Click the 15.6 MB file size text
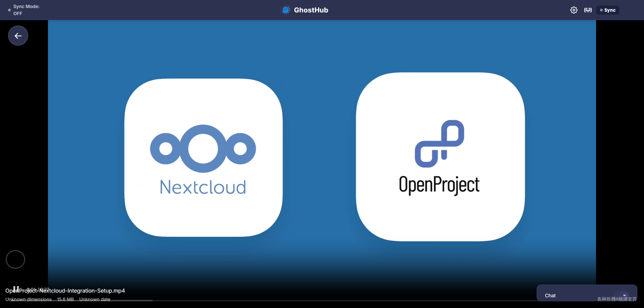This screenshot has width=644, height=308. coord(65,299)
